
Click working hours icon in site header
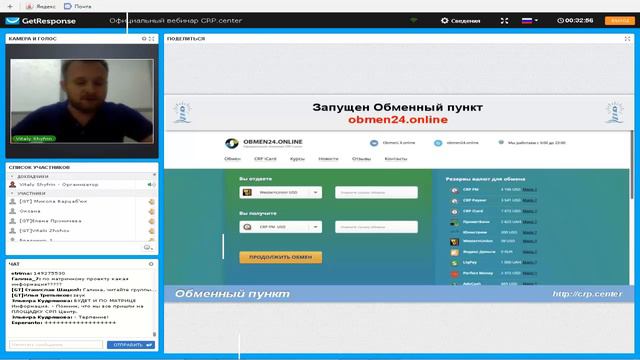pos(501,142)
